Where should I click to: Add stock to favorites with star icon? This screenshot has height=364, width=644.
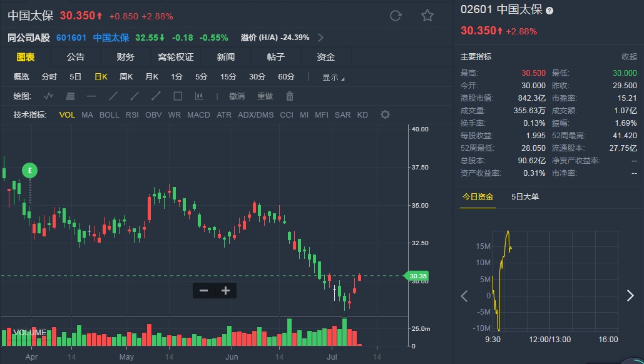pos(427,16)
